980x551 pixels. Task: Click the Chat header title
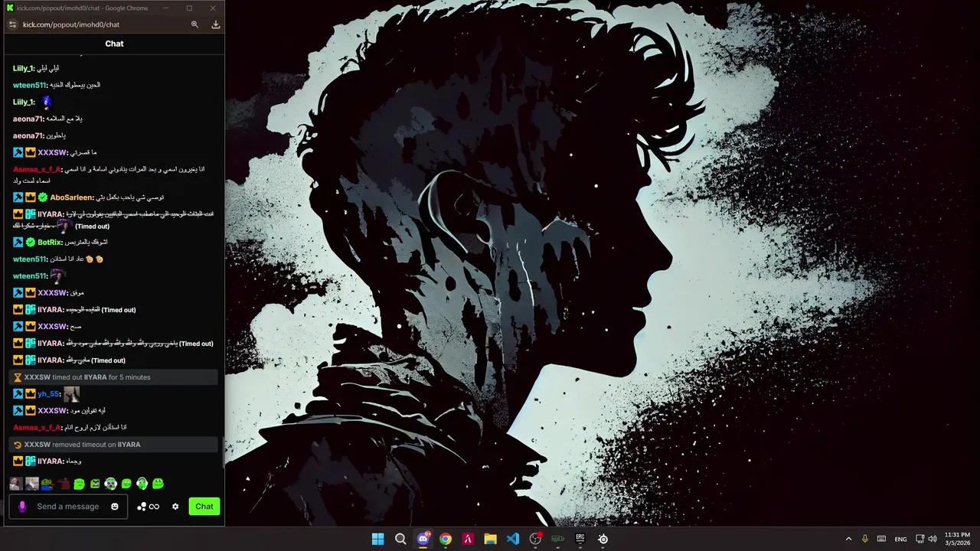114,44
